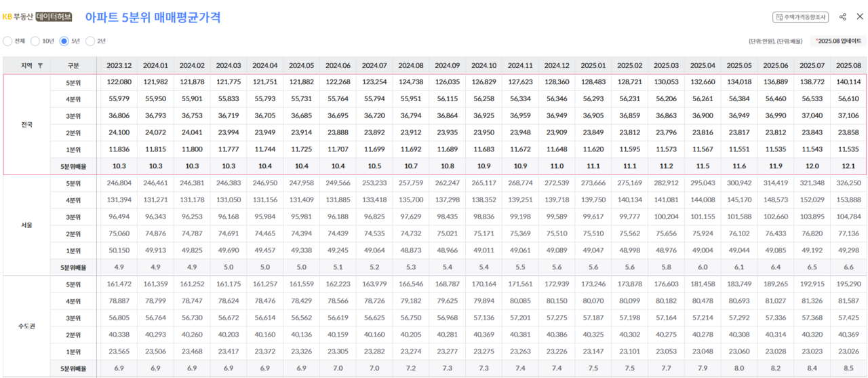Click the 2025.08 column header

(848, 66)
